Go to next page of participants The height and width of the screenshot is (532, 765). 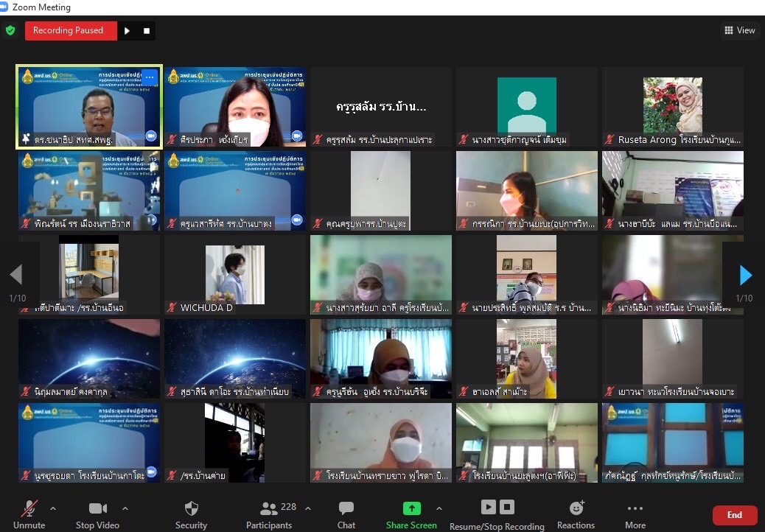(x=745, y=276)
